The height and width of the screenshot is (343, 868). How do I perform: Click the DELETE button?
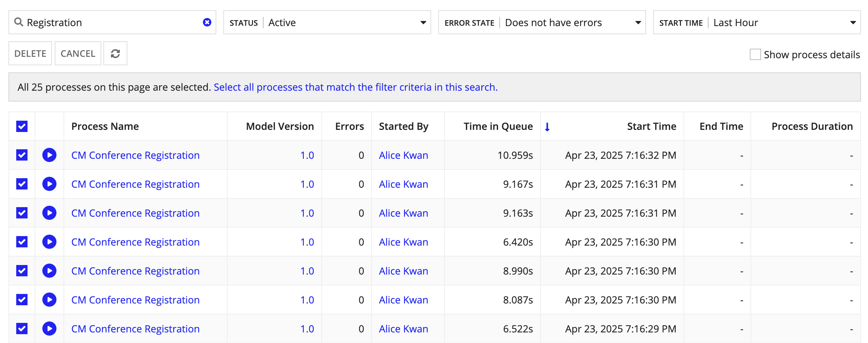coord(30,53)
